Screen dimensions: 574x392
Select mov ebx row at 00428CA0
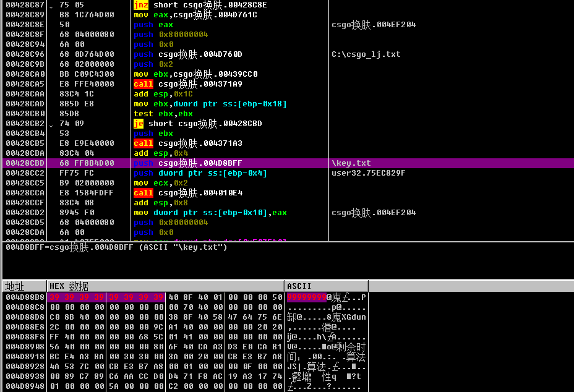288,74
